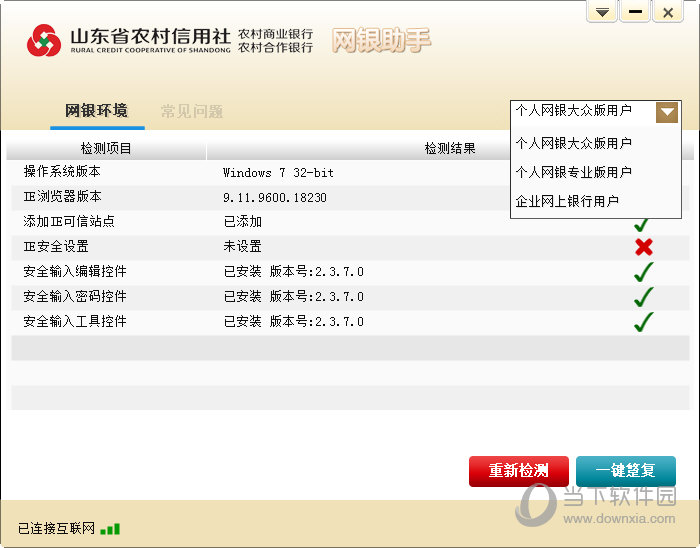Select the IE浏览器版本 row label
The height and width of the screenshot is (548, 700).
62,196
